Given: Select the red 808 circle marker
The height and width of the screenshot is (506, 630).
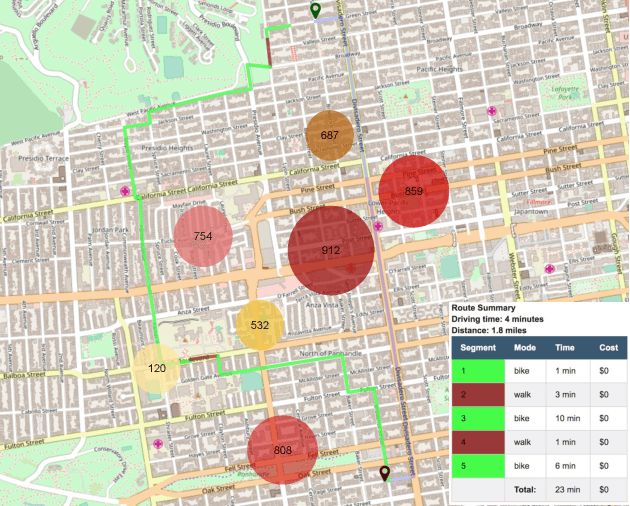Looking at the screenshot, I should click(282, 451).
